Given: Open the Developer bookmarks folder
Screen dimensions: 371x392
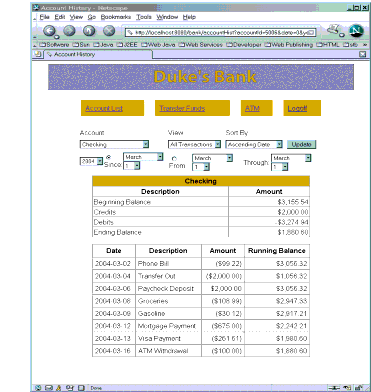Looking at the screenshot, I should pyautogui.click(x=244, y=45).
